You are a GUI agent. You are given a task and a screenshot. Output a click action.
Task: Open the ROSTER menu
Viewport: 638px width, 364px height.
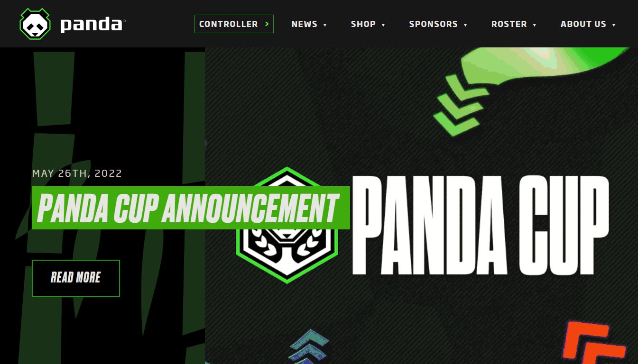tap(509, 24)
